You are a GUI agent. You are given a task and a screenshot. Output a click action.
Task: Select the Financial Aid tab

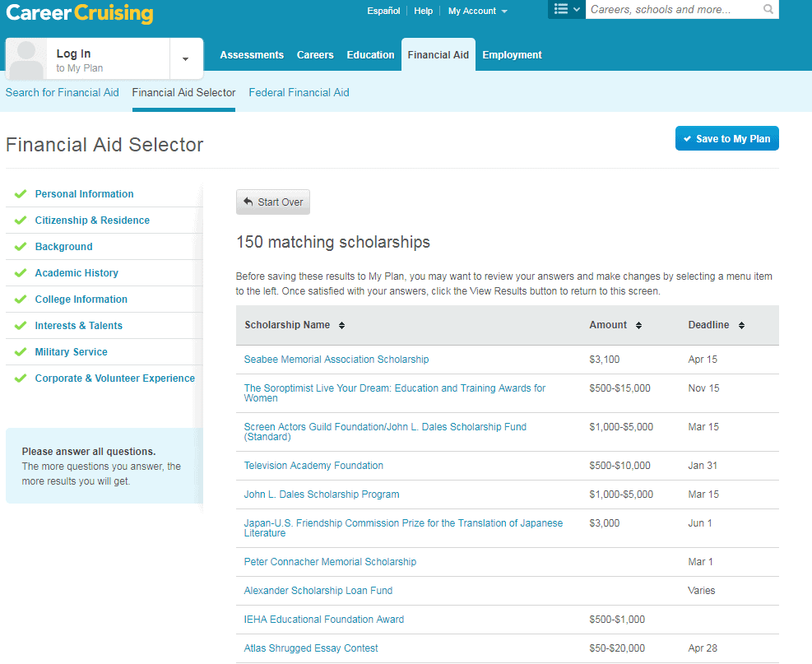(438, 55)
